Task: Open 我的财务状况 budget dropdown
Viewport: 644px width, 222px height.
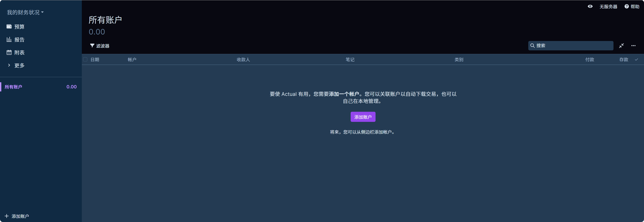Action: click(x=25, y=12)
